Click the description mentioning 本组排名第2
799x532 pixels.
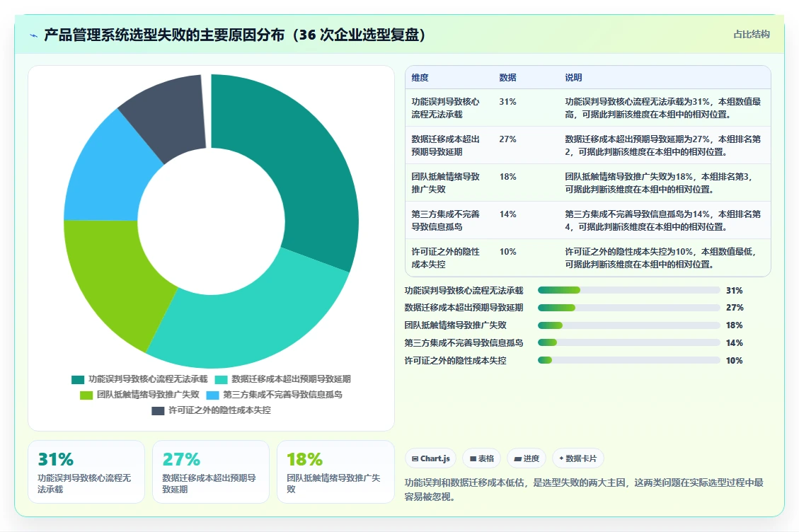[662, 145]
